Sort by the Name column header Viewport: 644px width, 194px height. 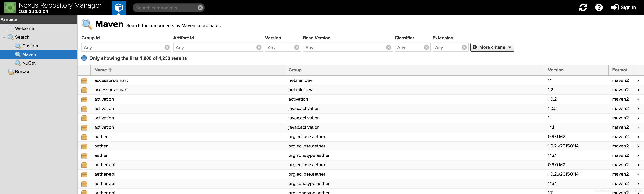(187, 70)
